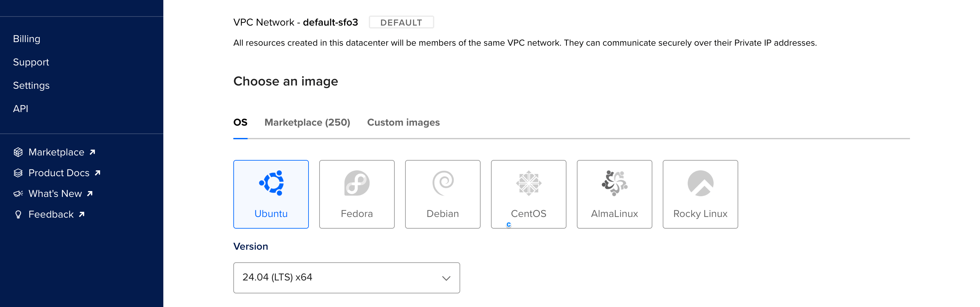The width and height of the screenshot is (980, 307).
Task: Click the DEFAULT badge next to VPC Network
Action: coord(401,22)
